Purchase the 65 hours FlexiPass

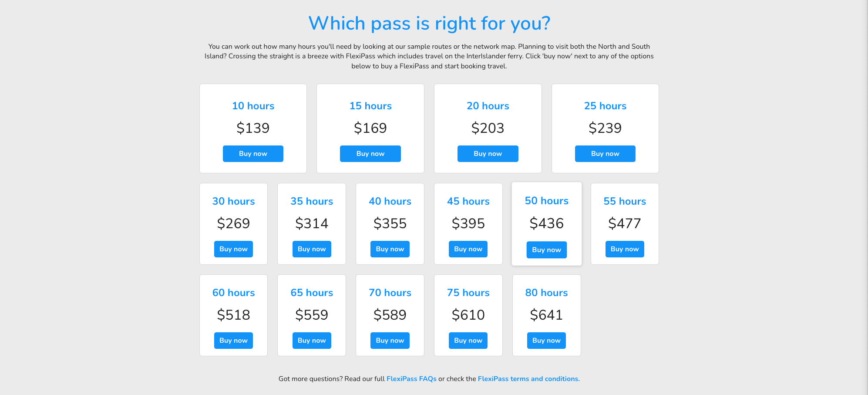[312, 341]
